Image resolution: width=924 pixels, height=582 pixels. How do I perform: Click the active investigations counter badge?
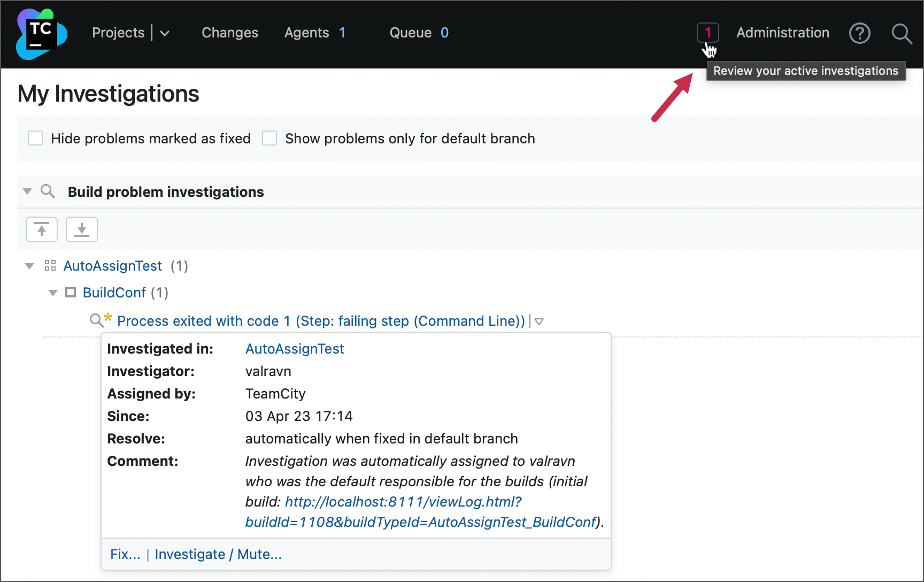point(708,32)
